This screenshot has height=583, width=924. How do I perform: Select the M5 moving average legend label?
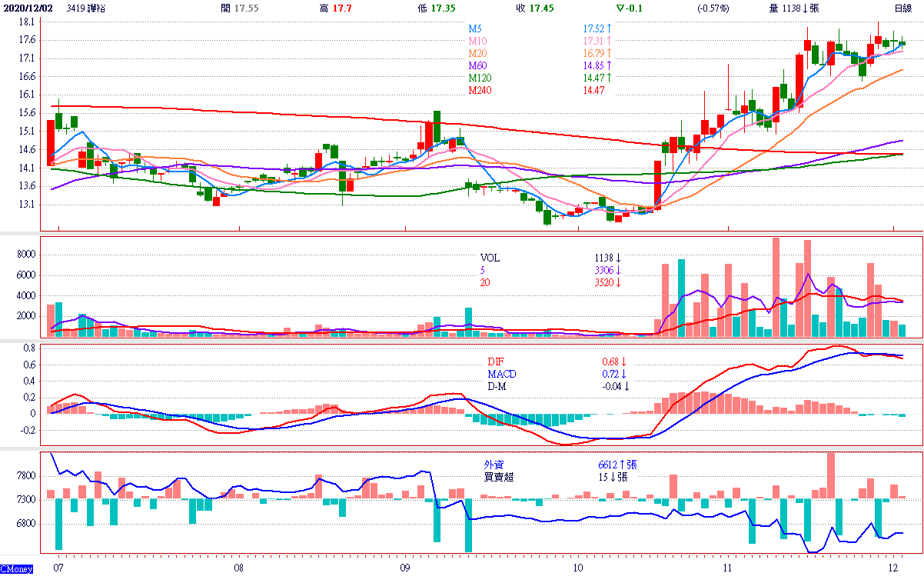[476, 28]
